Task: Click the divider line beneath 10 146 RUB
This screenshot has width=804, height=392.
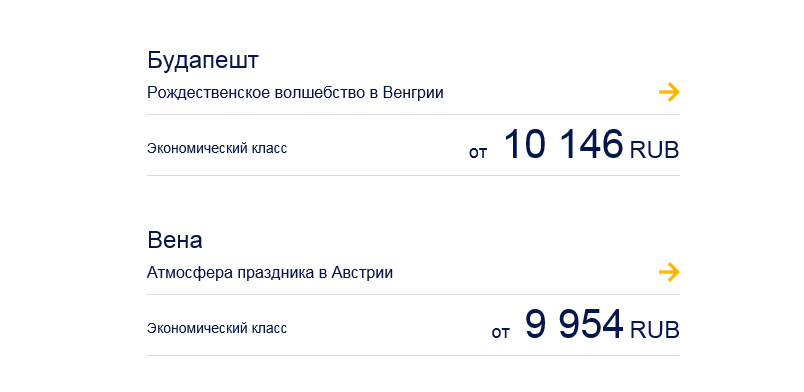Action: (413, 175)
